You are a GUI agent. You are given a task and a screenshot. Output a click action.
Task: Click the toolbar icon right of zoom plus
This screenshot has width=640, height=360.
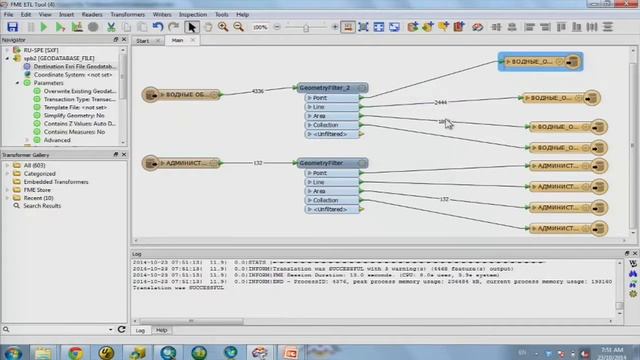click(348, 27)
